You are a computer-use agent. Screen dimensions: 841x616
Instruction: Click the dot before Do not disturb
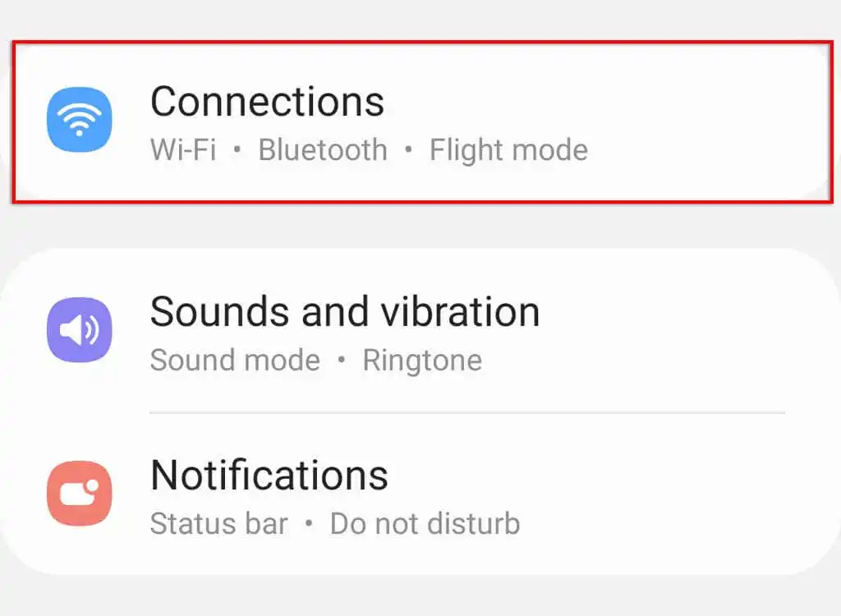[309, 524]
